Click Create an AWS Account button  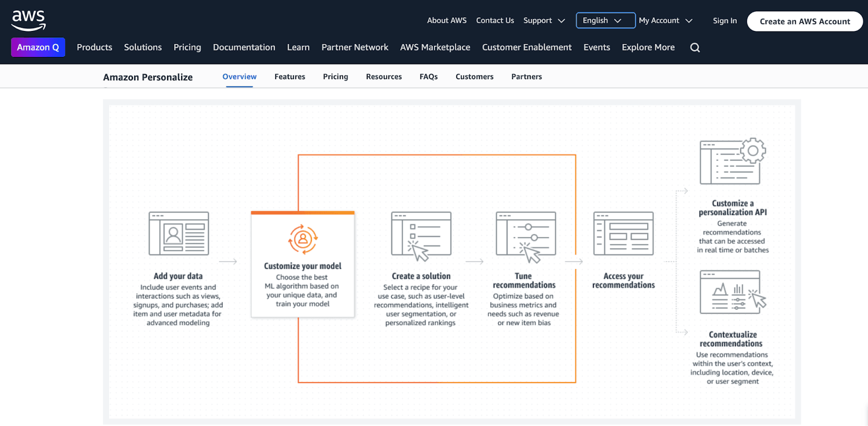coord(805,21)
